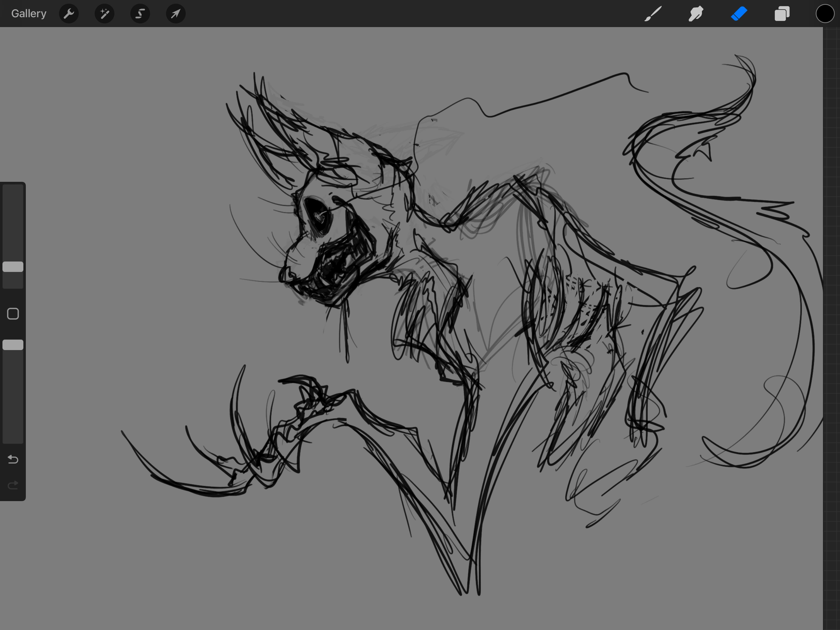This screenshot has width=840, height=630.
Task: Open Eraser brush library via eraser icon
Action: 739,14
